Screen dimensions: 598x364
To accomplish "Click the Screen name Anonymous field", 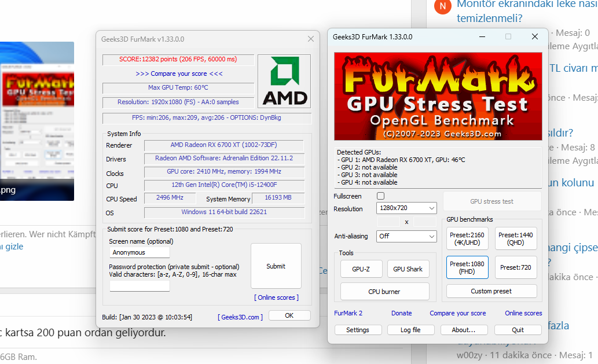I will [140, 252].
